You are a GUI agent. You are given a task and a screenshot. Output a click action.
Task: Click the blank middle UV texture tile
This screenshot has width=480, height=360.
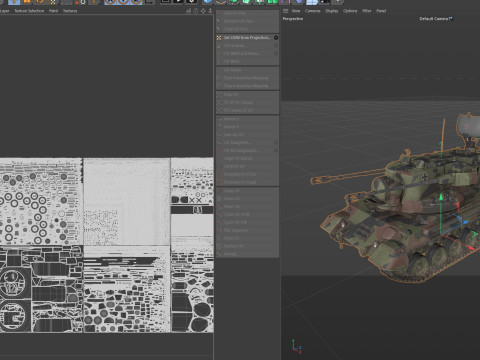[x=127, y=202]
